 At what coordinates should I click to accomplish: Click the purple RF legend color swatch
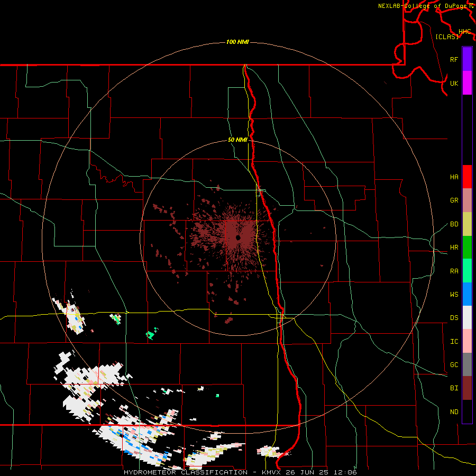[x=467, y=59]
